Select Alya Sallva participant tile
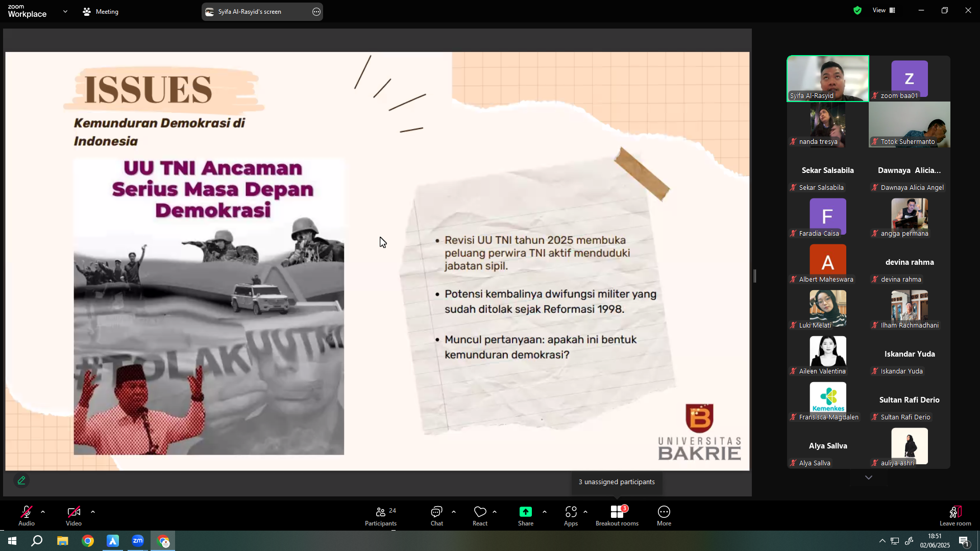 [828, 446]
